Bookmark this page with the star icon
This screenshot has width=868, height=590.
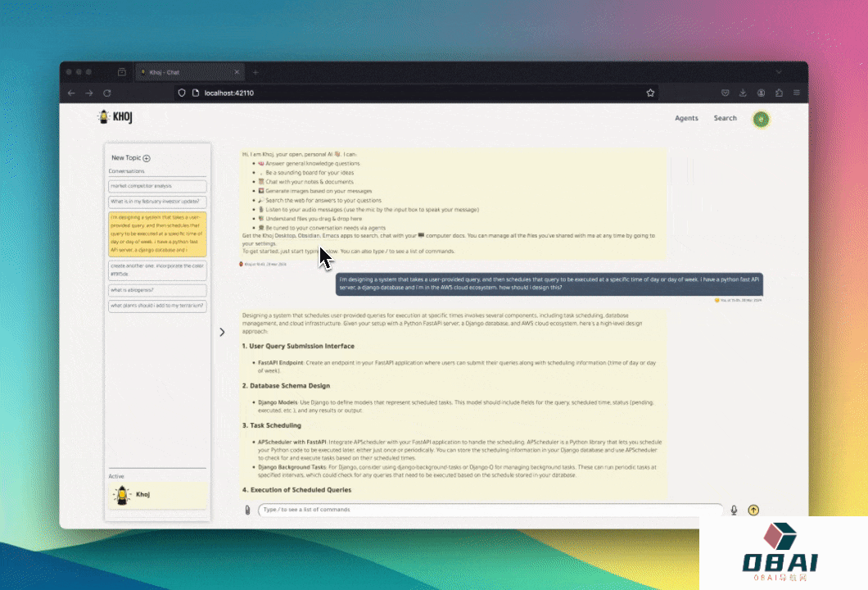point(650,93)
